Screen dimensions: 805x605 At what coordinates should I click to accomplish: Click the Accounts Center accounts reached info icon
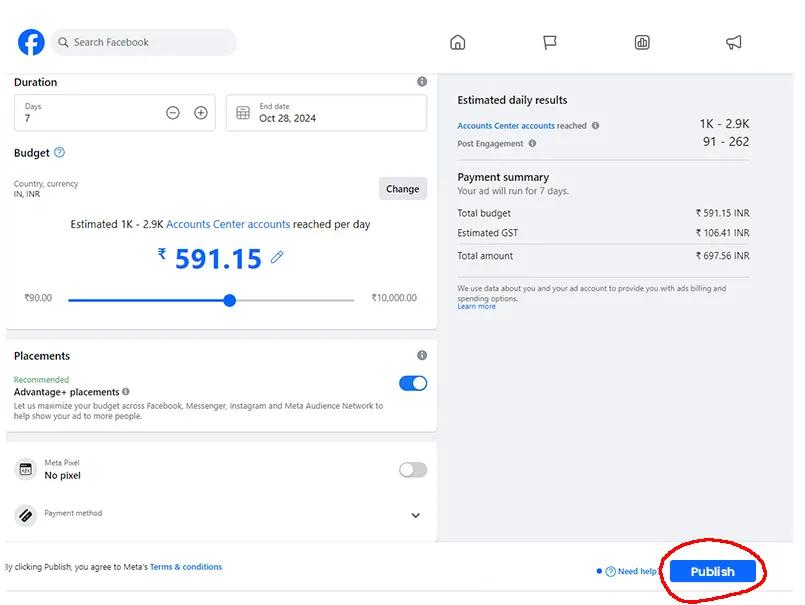coord(597,127)
